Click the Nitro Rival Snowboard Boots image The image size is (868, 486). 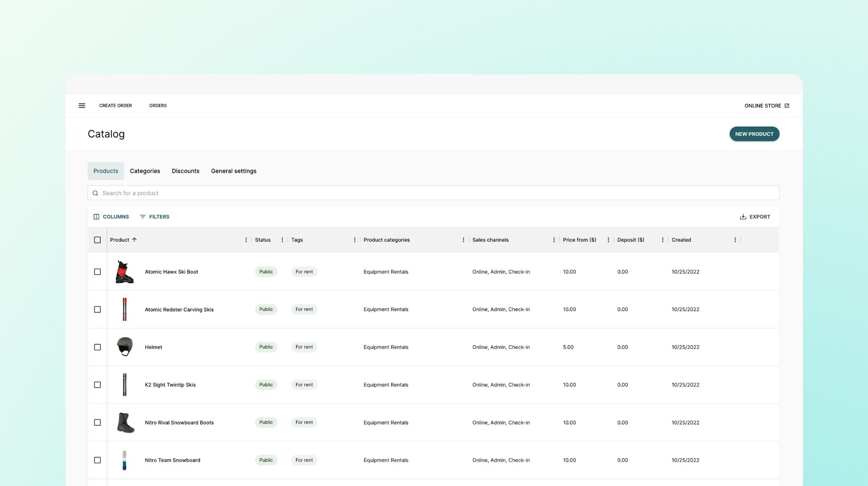coord(125,423)
